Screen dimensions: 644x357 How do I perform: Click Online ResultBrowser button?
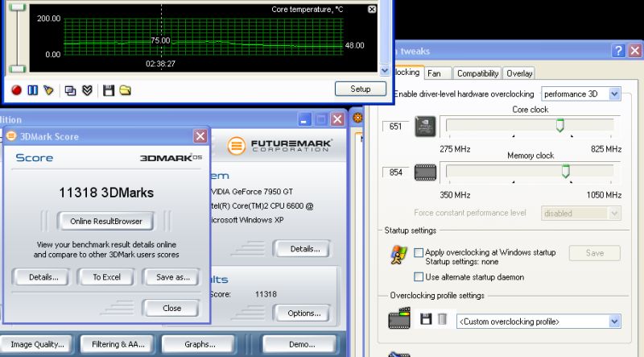pos(105,222)
